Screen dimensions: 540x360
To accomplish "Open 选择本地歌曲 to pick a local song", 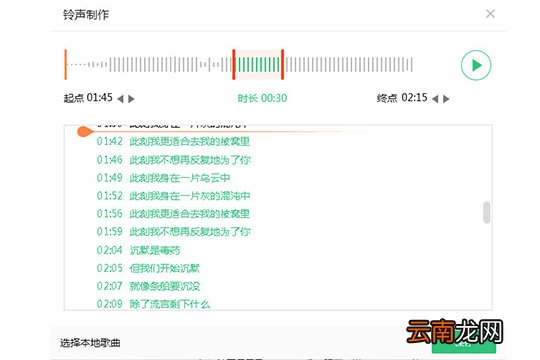I will [x=90, y=343].
